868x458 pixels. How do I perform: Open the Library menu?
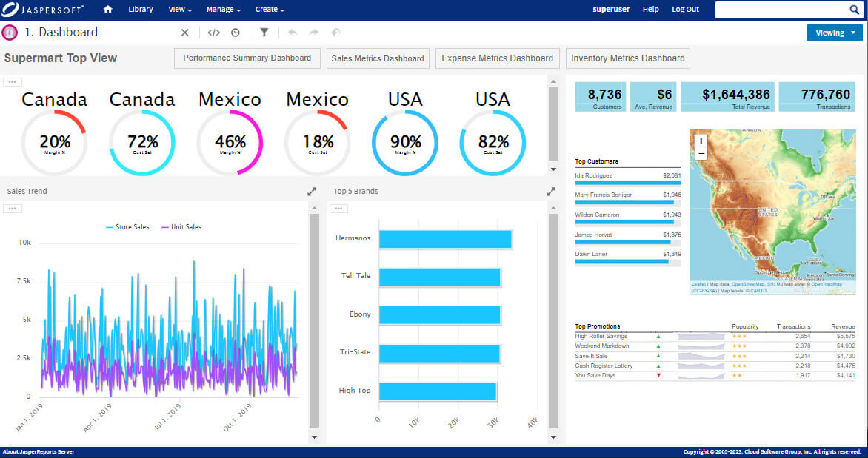tap(141, 10)
